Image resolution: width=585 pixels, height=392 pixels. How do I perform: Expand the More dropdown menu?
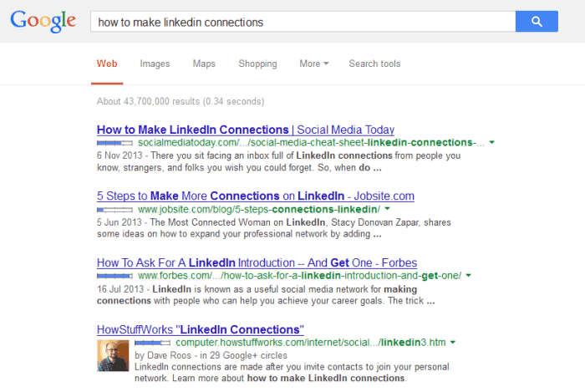pyautogui.click(x=313, y=64)
